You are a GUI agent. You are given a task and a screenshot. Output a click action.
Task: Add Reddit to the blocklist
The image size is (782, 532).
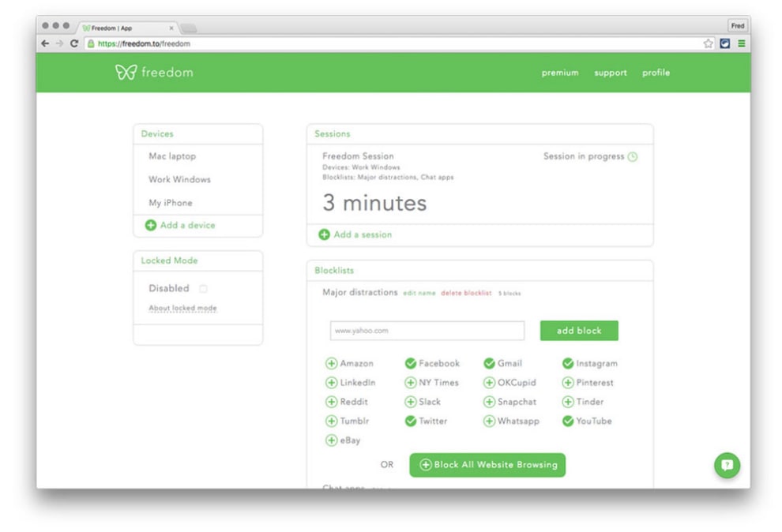point(331,402)
